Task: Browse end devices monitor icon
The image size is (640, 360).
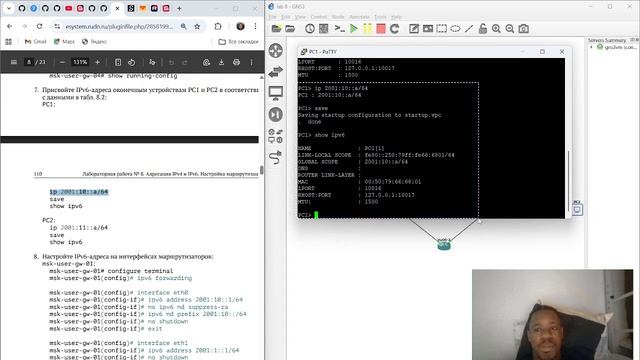Action: [276, 93]
